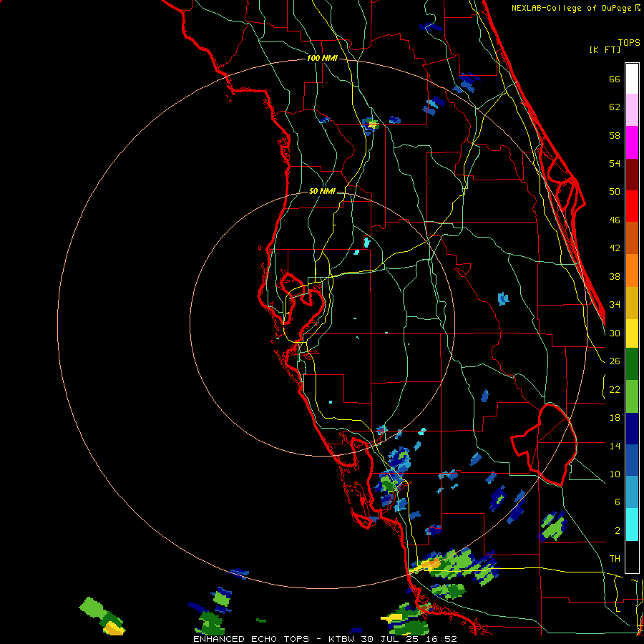Click the legend value 22

point(615,389)
